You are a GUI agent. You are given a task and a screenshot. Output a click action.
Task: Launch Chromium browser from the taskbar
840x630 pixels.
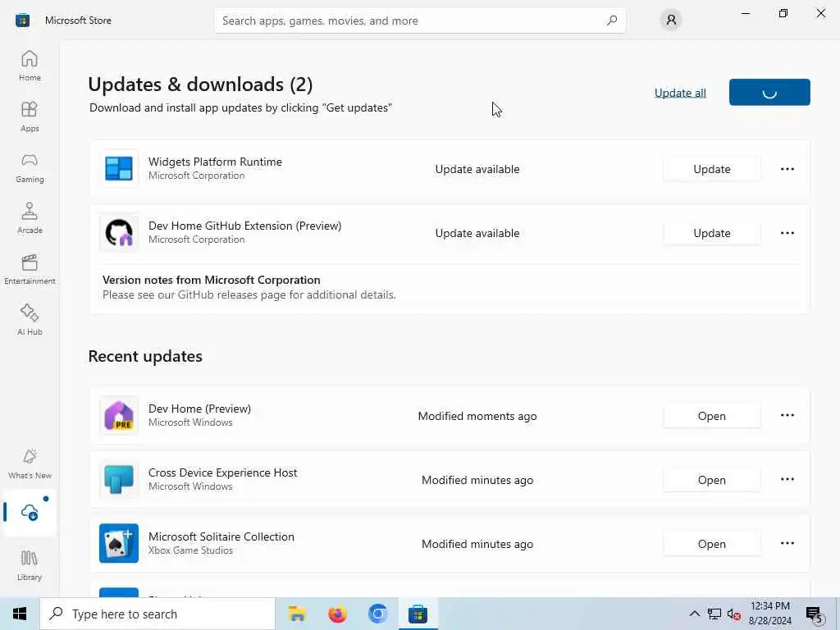[x=377, y=614]
